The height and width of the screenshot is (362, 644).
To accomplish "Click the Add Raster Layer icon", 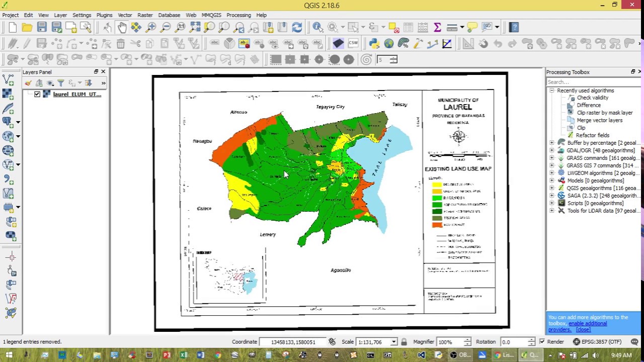I will coord(8,94).
